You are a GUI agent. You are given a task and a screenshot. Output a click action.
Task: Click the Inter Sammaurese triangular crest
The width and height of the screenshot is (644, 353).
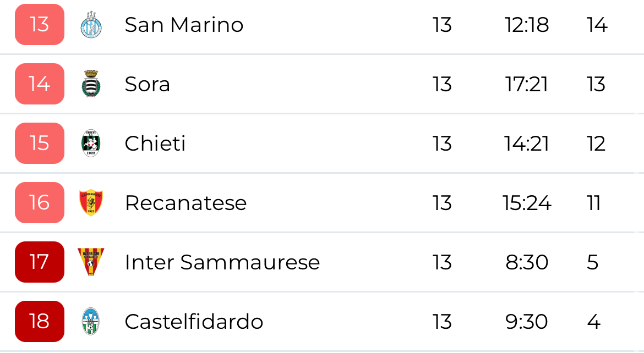91,262
